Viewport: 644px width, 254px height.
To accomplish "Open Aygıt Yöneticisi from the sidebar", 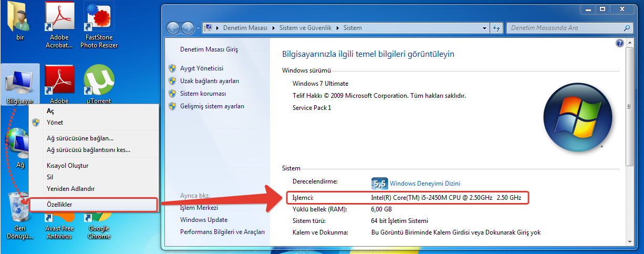I will tap(201, 68).
